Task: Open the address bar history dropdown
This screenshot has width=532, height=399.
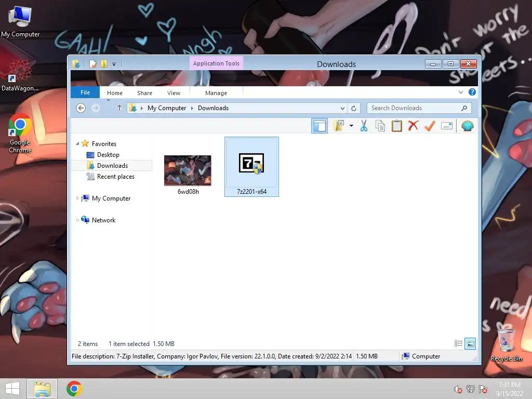Action: [342, 108]
